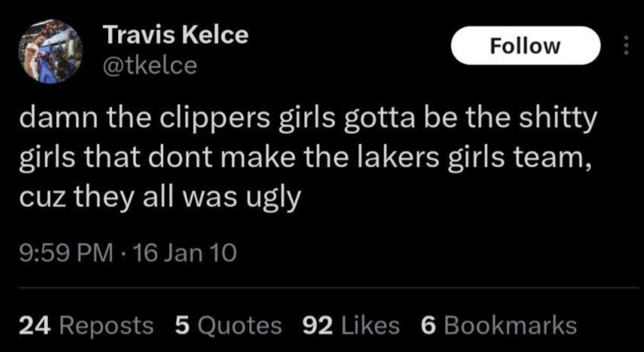Click the number 92 before Likes
Viewport: 644px width, 352px height.
(x=317, y=325)
